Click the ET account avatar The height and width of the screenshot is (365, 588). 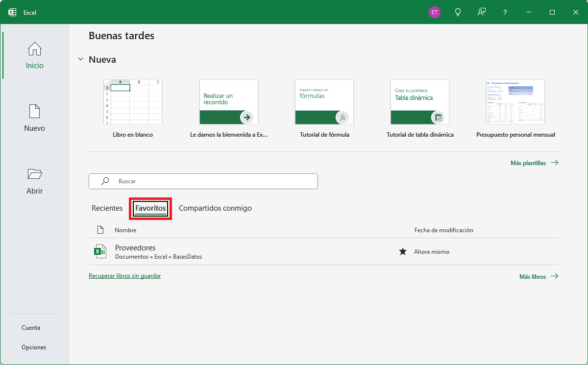pyautogui.click(x=435, y=12)
